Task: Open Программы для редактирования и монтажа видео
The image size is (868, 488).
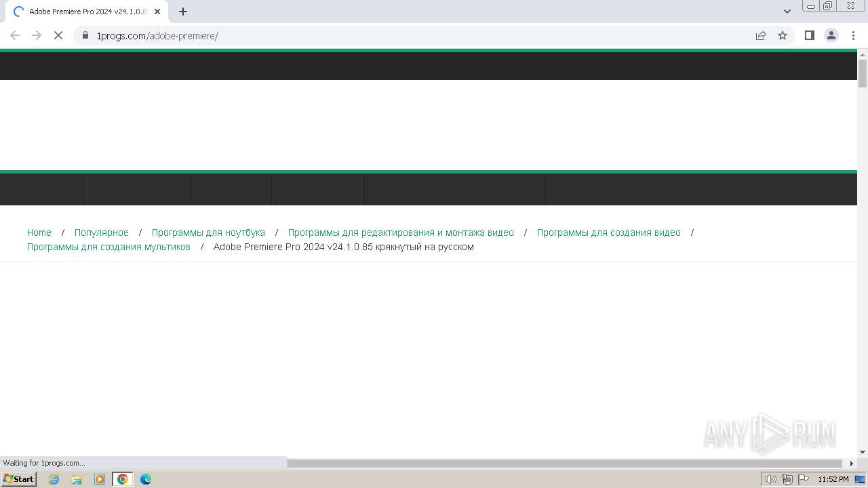Action: (x=401, y=232)
